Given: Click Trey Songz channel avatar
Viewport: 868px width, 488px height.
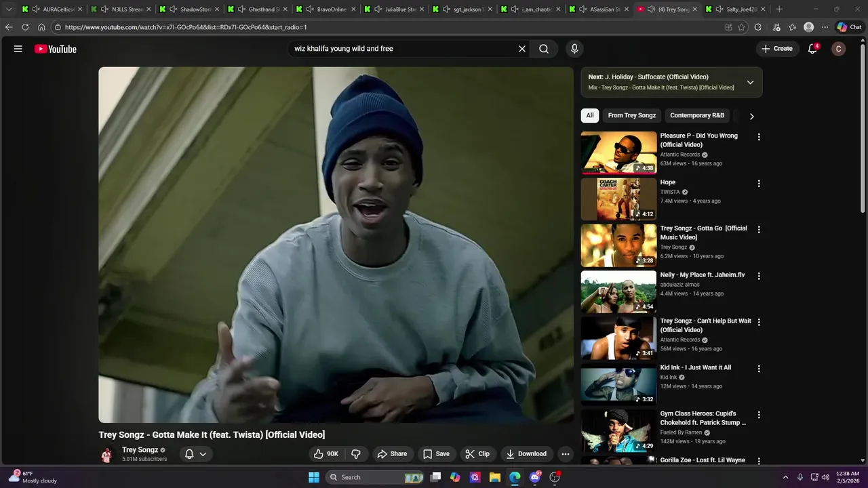Looking at the screenshot, I should click(106, 455).
